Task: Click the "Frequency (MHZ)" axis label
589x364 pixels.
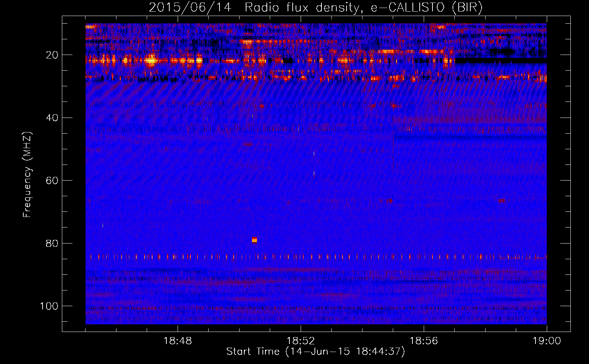Action: point(27,175)
